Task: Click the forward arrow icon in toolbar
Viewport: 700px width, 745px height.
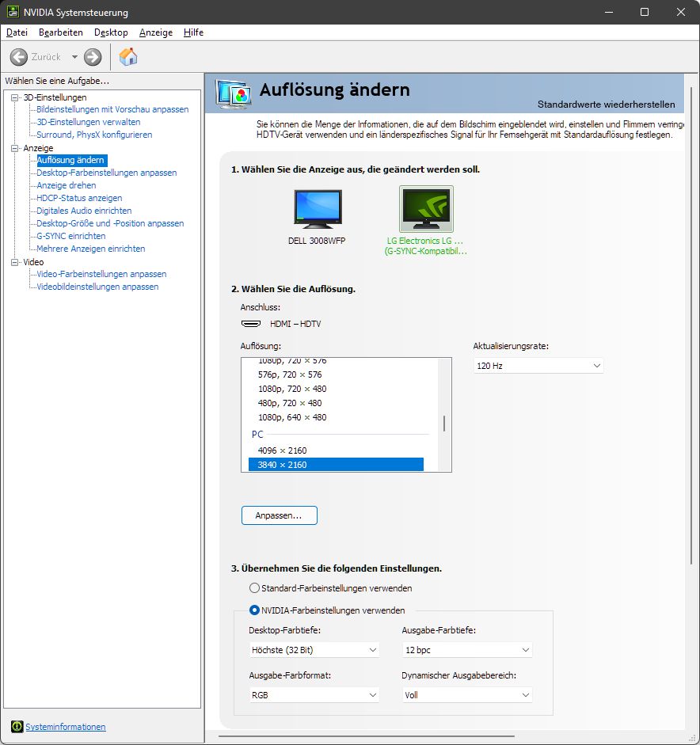Action: tap(93, 57)
